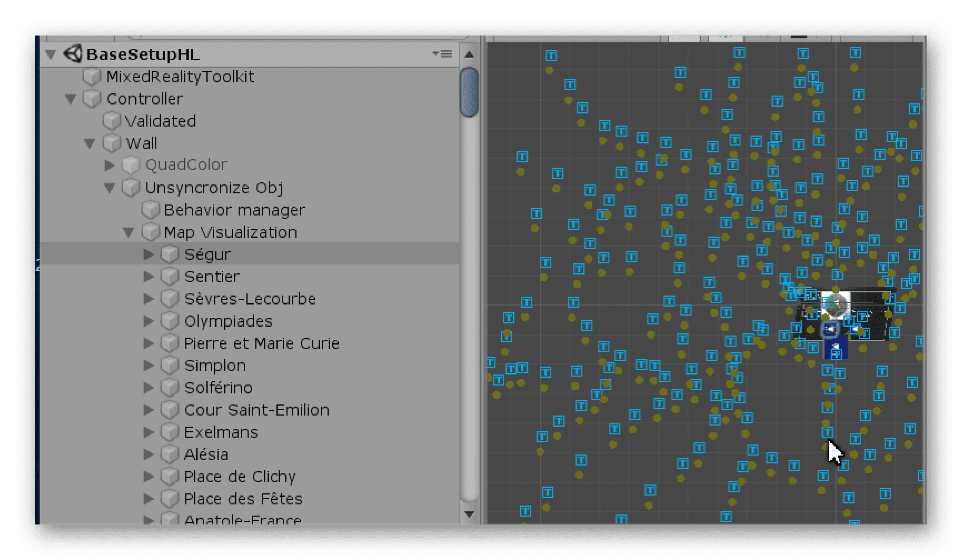This screenshot has height=560, width=962.
Task: Select the BaseSetupHL scene name
Action: pos(143,55)
